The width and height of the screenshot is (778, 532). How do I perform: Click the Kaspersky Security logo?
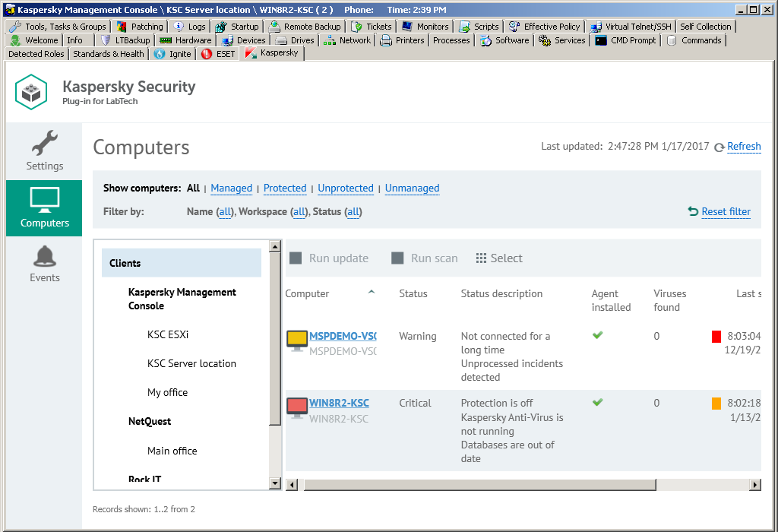tap(31, 91)
